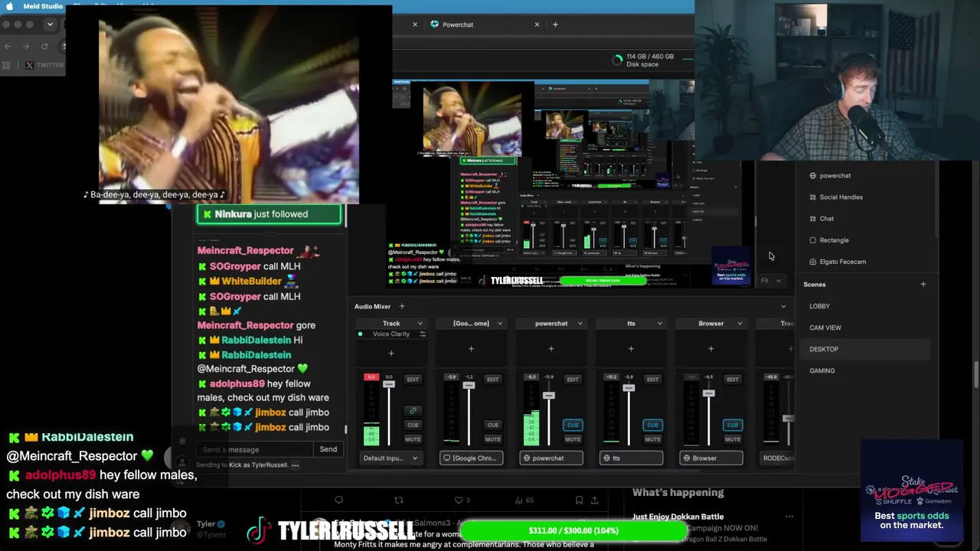Add an effect to the tts channel
The image size is (980, 551).
coord(631,349)
